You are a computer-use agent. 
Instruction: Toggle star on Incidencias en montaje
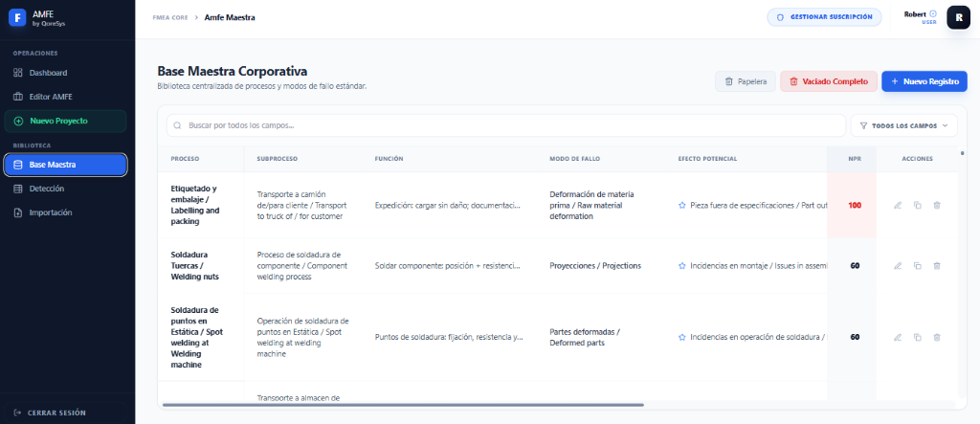tap(681, 266)
